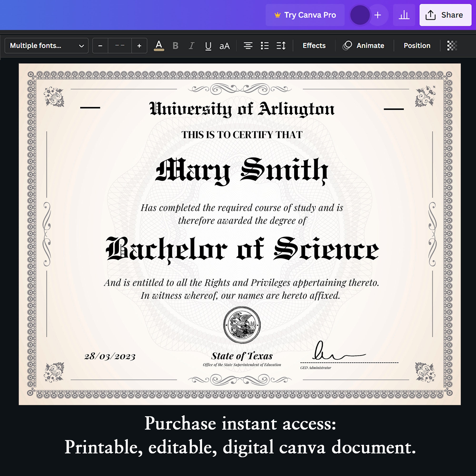The height and width of the screenshot is (476, 476).
Task: Click the add (+) icon in top bar
Action: click(x=378, y=15)
